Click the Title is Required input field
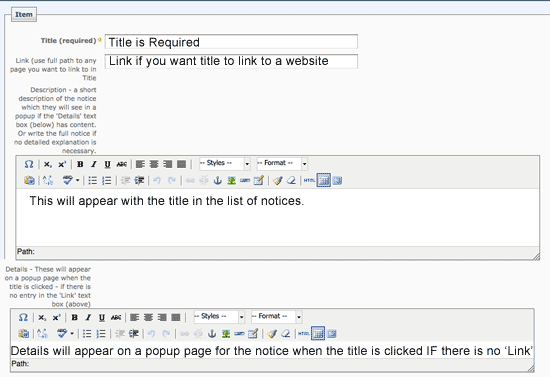 (231, 42)
